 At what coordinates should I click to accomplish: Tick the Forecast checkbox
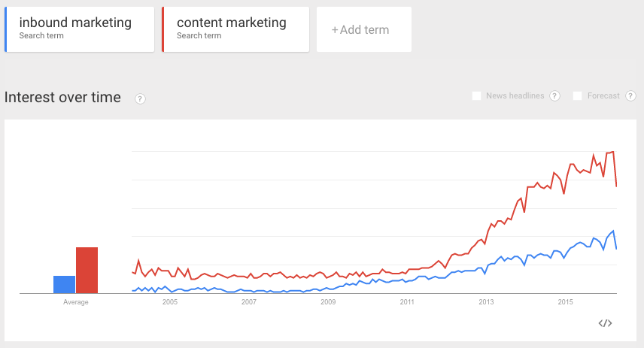coord(578,96)
